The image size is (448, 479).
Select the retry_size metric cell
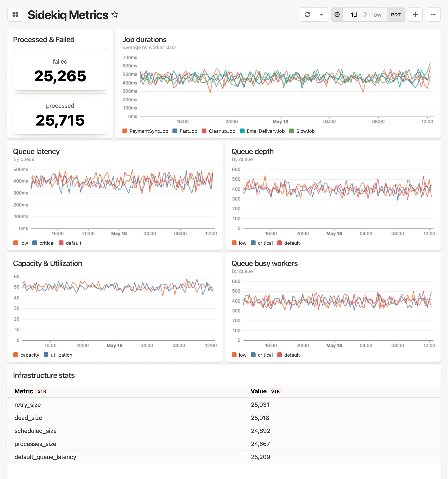(127, 405)
